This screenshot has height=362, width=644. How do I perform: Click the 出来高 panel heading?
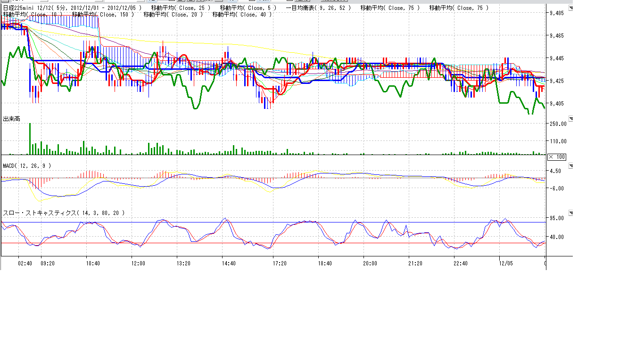[x=12, y=119]
